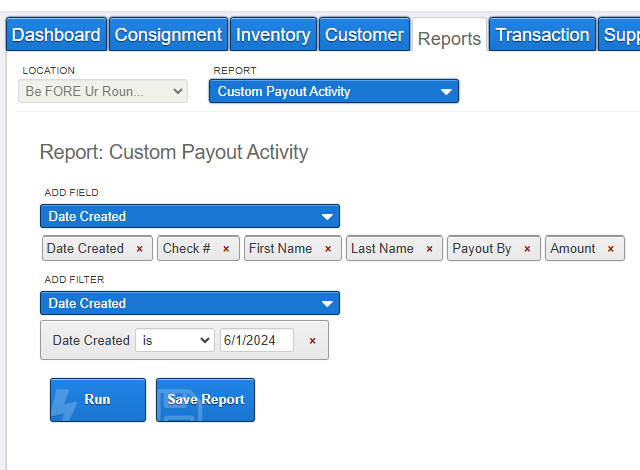Switch to the Dashboard tab
This screenshot has width=640, height=470.
click(56, 34)
